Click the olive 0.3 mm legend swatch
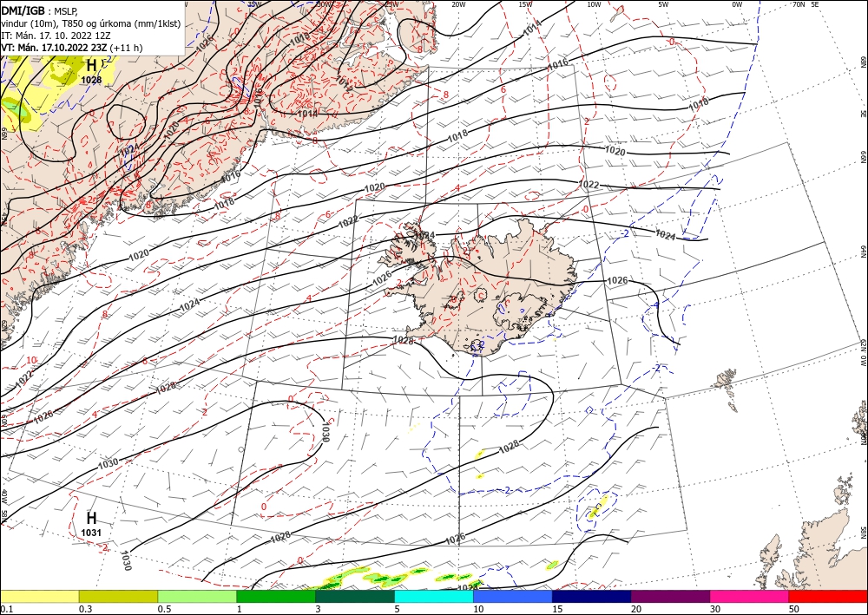 coord(118,596)
